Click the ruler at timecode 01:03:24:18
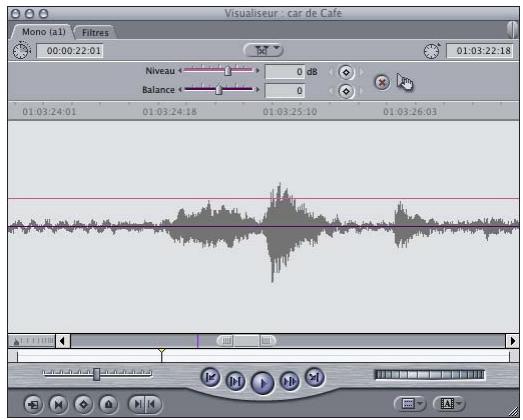Viewport: 523px width, 420px height. pyautogui.click(x=169, y=112)
